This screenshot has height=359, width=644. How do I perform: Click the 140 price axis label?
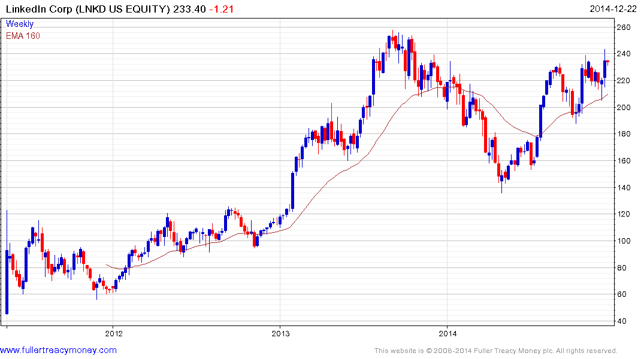pyautogui.click(x=624, y=187)
